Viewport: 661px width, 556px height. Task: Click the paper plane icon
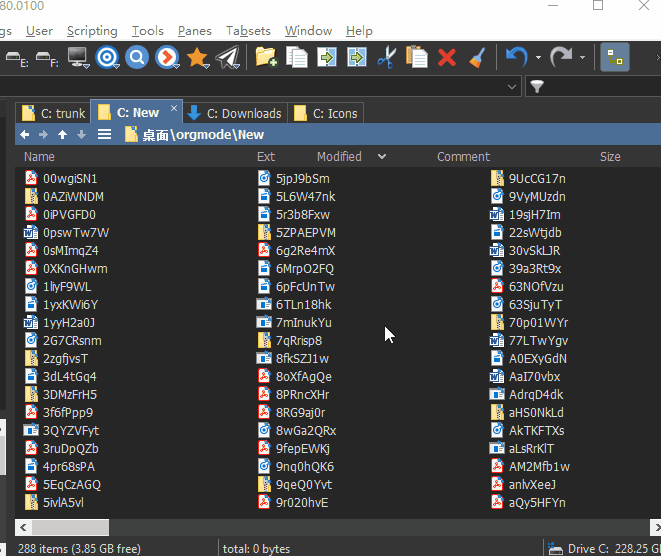(x=228, y=57)
